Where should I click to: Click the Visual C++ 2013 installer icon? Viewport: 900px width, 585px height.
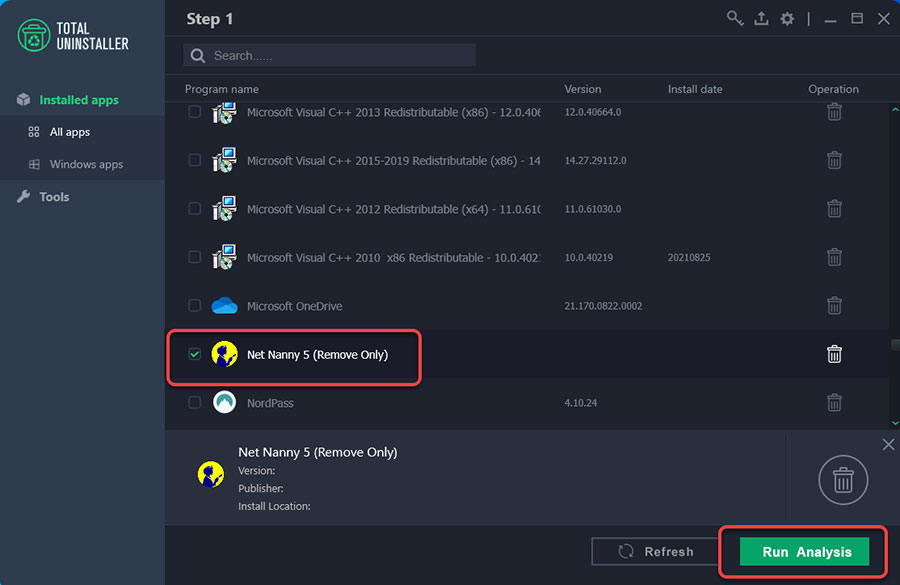pyautogui.click(x=224, y=113)
